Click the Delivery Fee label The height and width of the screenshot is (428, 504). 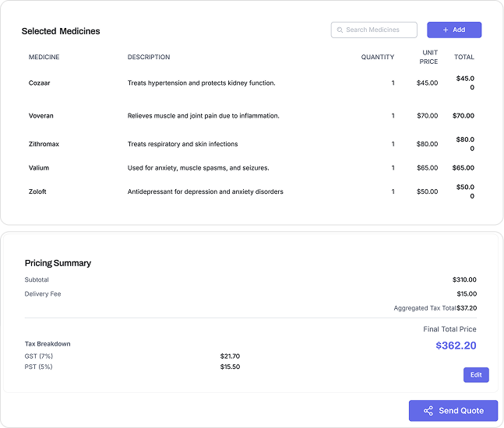coord(43,294)
